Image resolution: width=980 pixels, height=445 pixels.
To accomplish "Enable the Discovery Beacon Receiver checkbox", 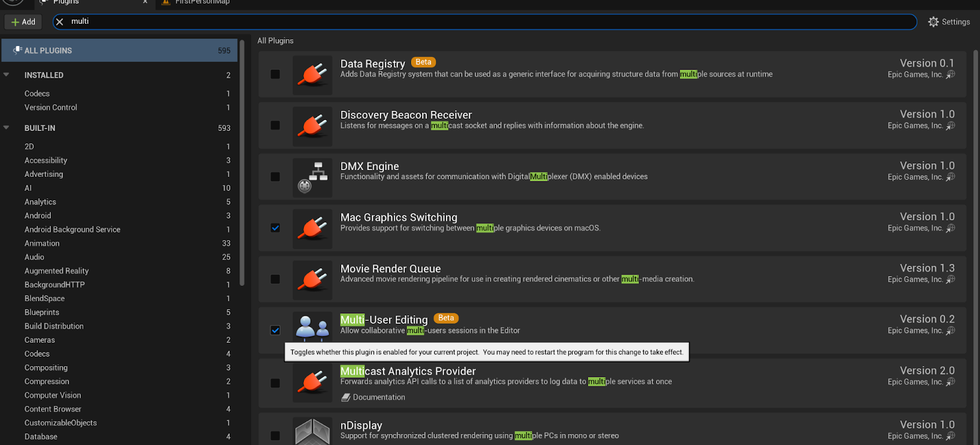I will (276, 125).
